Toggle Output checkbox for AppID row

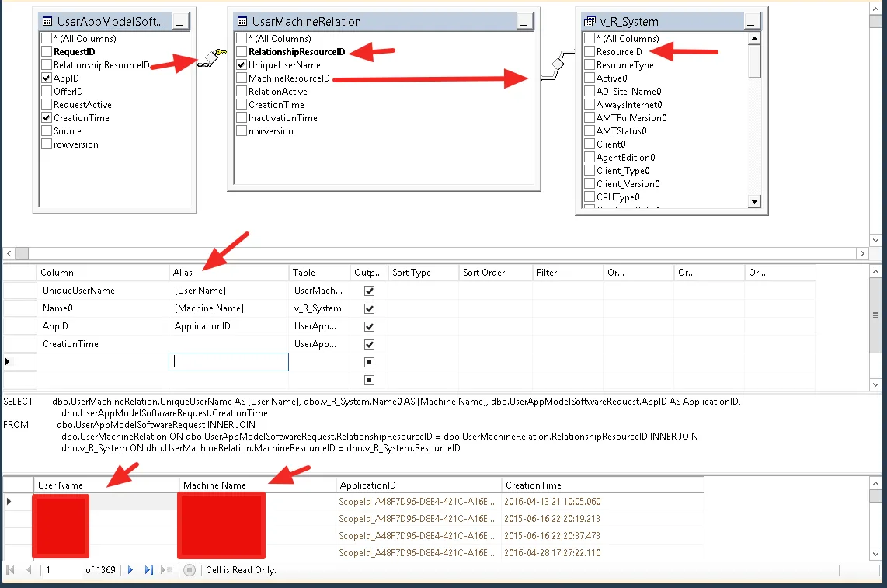point(370,326)
